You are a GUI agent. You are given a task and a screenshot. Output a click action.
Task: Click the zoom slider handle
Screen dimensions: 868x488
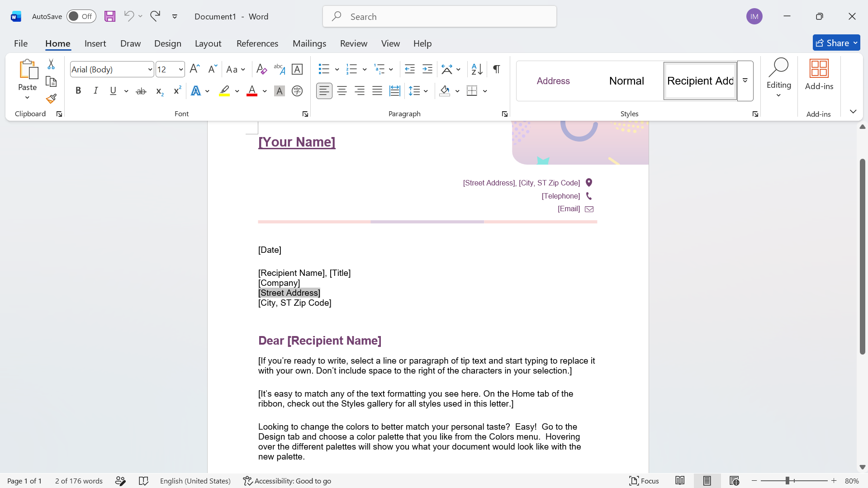[787, 481]
